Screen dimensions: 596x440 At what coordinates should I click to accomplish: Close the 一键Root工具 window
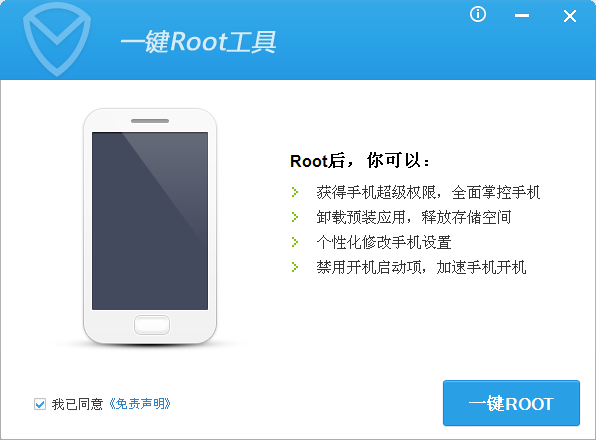[570, 16]
